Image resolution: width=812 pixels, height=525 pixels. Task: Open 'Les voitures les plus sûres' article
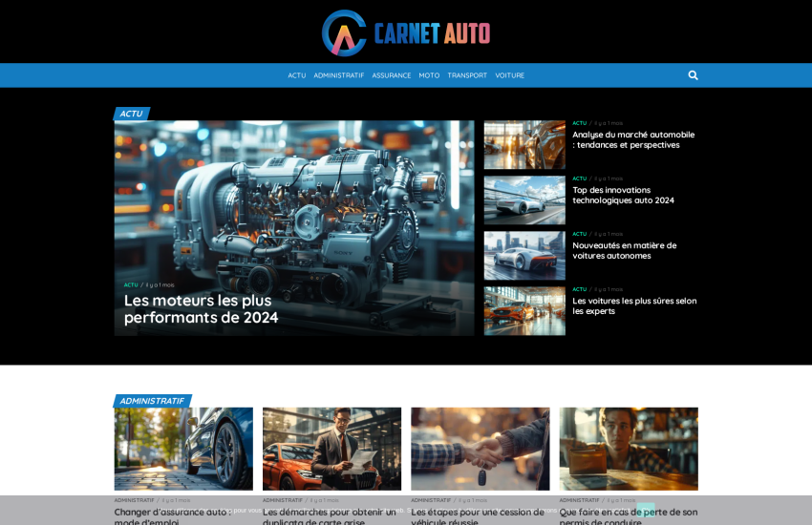coord(634,305)
